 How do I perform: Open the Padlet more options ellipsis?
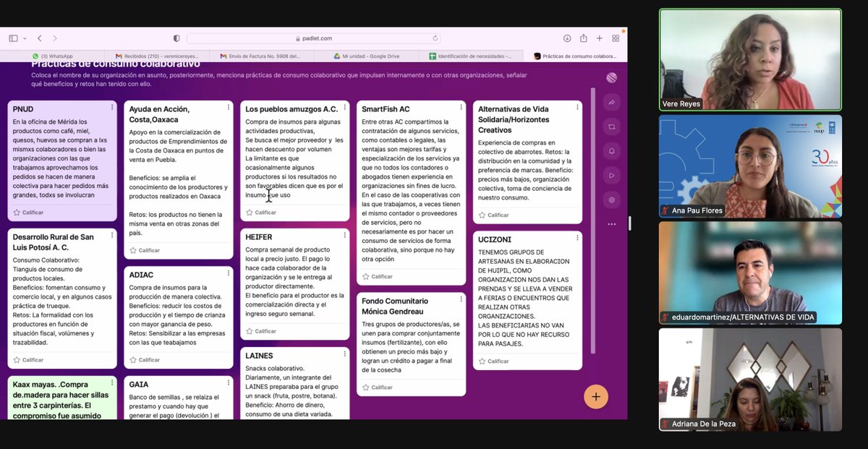coord(612,224)
